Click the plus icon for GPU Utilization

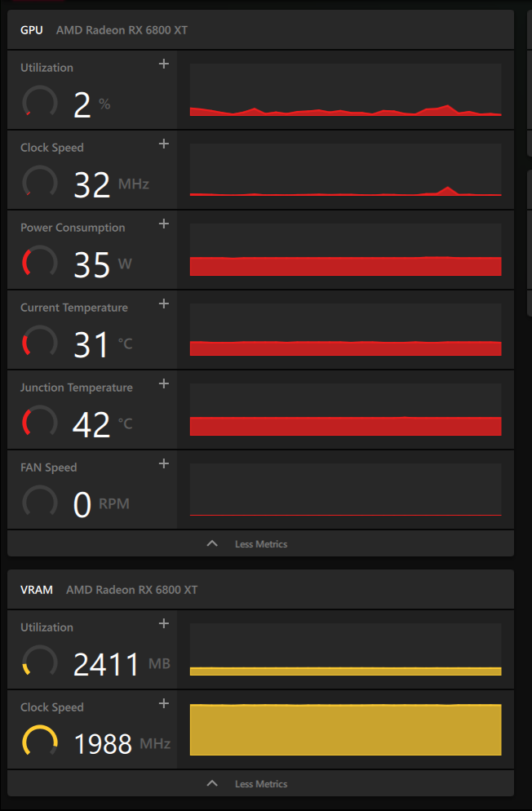click(164, 64)
